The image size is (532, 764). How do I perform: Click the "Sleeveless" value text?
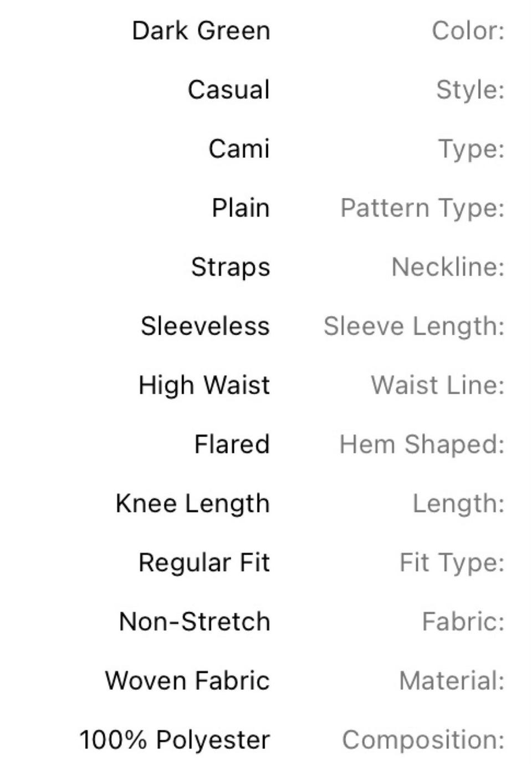tap(205, 326)
